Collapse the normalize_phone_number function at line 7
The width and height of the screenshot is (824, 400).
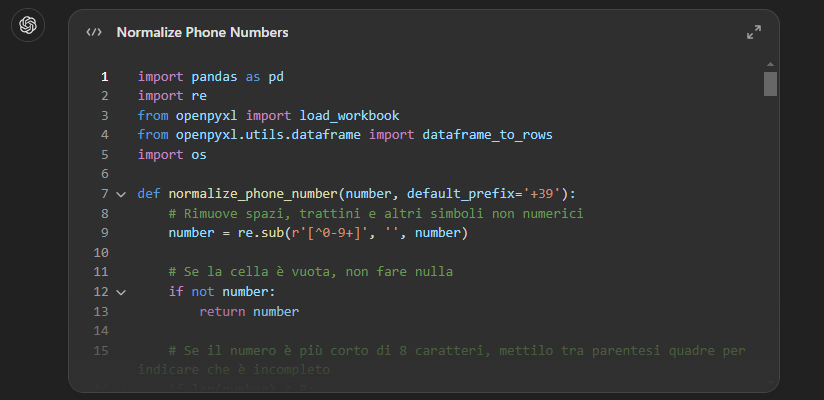pyautogui.click(x=121, y=194)
